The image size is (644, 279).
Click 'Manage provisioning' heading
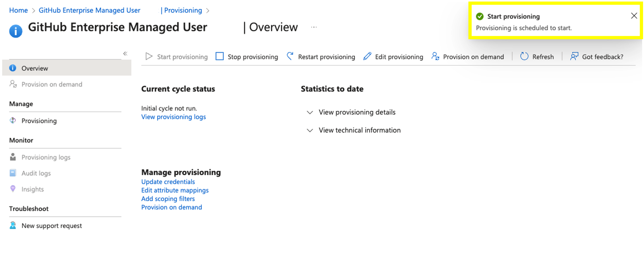[181, 172]
